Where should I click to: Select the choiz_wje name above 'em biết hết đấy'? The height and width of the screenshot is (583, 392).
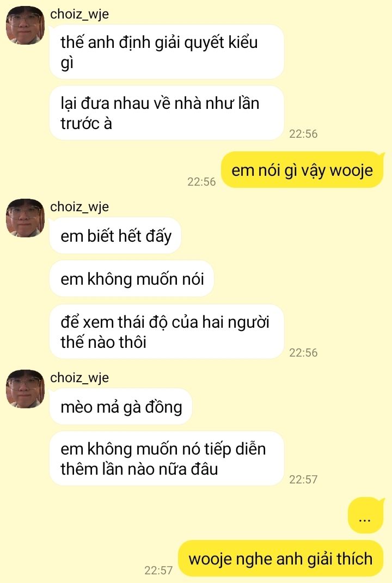pos(79,207)
